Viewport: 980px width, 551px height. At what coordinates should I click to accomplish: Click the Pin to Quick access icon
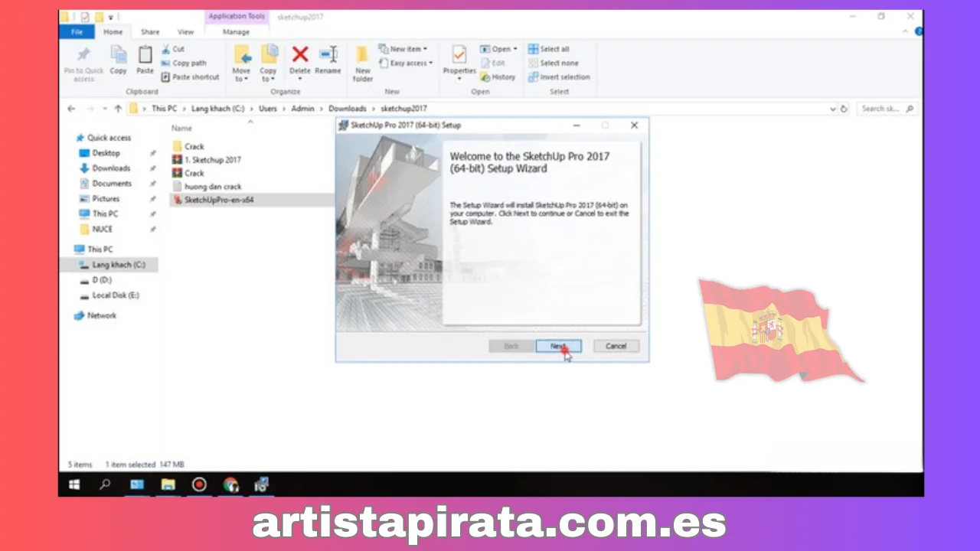tap(83, 54)
